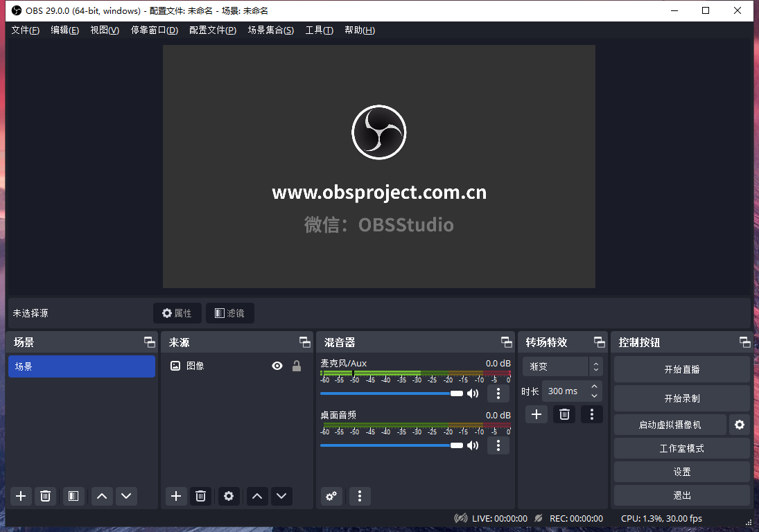Add a new scene with plus icon
Screen dimensions: 759x532
coord(21,496)
